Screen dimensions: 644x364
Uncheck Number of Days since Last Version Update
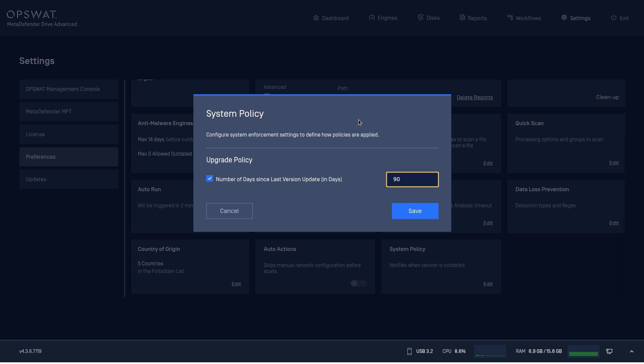[x=210, y=179]
